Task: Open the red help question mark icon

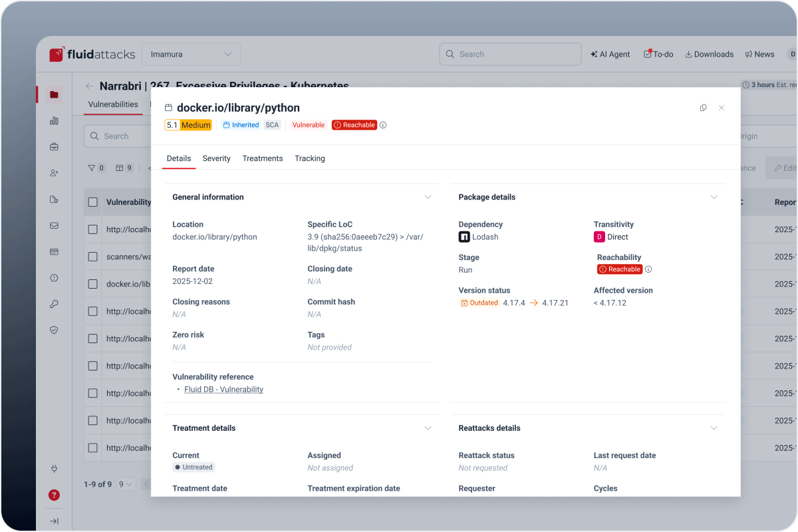Action: pyautogui.click(x=54, y=495)
